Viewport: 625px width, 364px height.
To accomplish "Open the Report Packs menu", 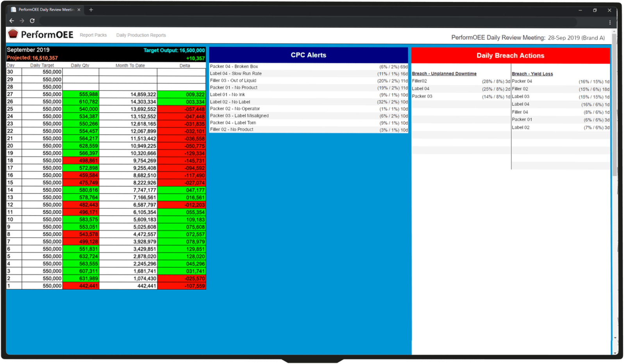I will point(93,35).
